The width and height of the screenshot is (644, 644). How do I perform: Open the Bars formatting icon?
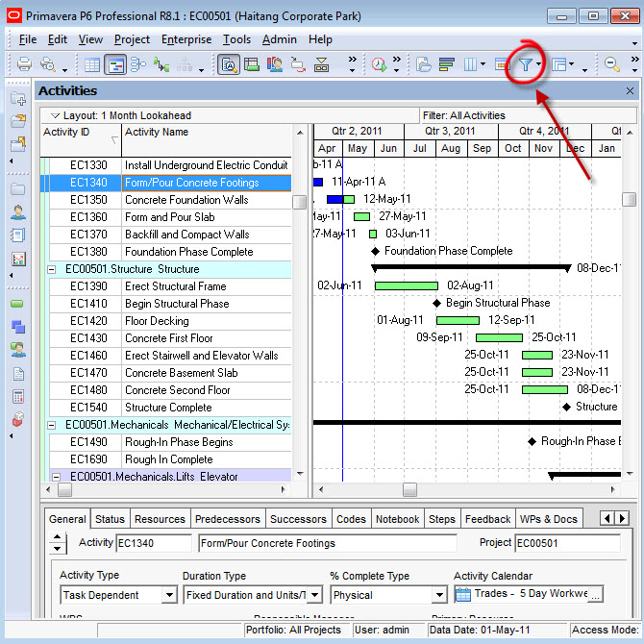tap(447, 64)
